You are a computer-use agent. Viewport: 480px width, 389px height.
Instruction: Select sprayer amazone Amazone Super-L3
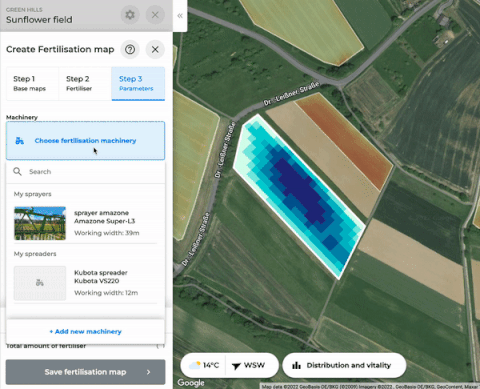click(x=85, y=223)
